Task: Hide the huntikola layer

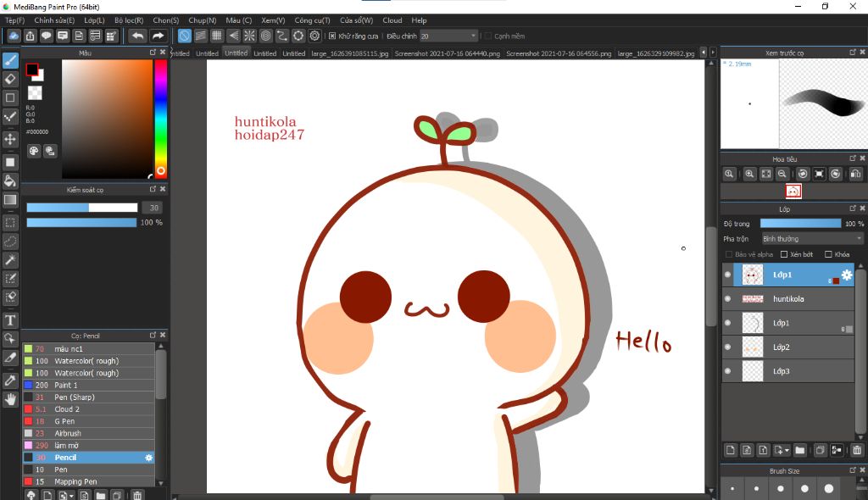Action: (728, 298)
